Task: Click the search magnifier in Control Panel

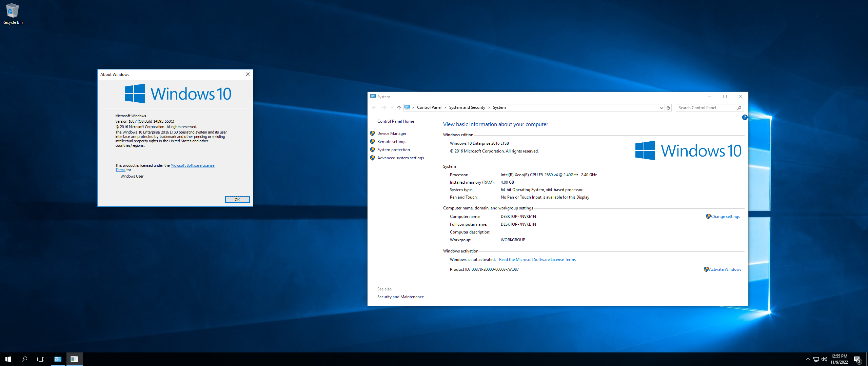Action: (x=739, y=108)
